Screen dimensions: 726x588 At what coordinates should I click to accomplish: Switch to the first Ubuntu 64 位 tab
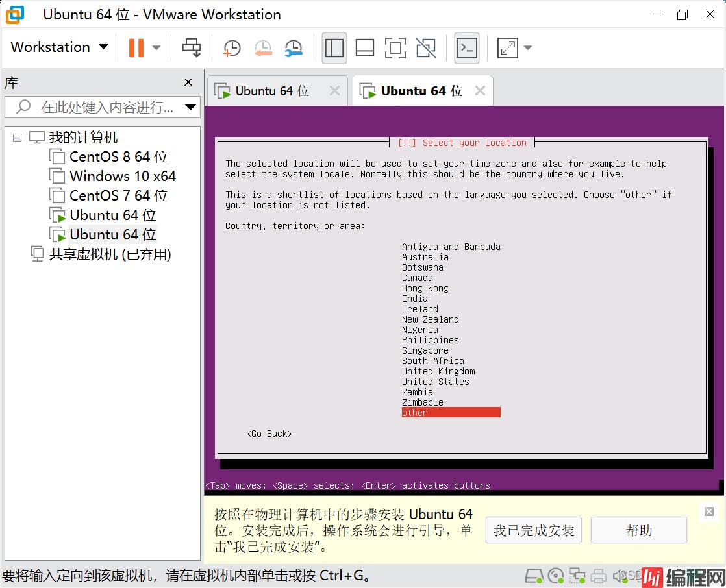click(x=271, y=92)
